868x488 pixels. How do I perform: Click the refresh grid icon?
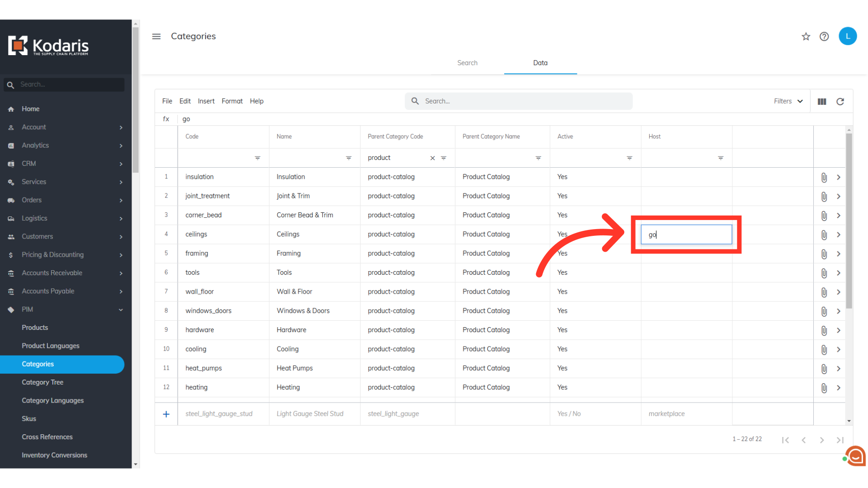coord(840,102)
